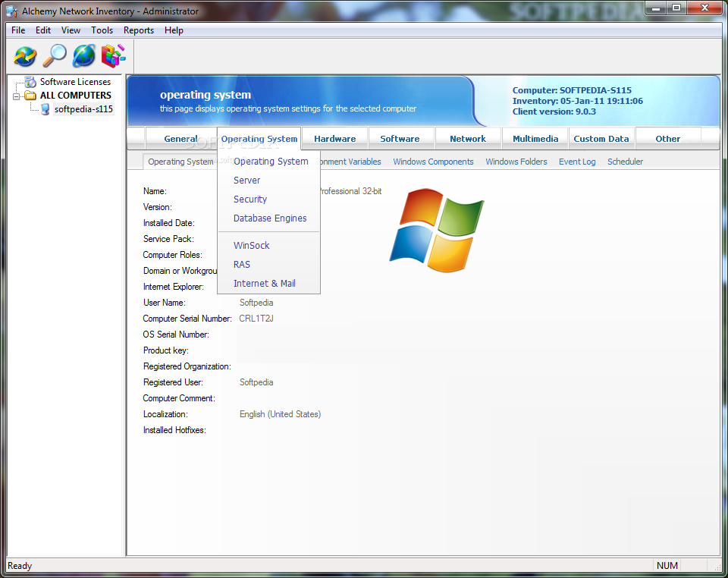Click the Operating System sub-tab

[180, 162]
